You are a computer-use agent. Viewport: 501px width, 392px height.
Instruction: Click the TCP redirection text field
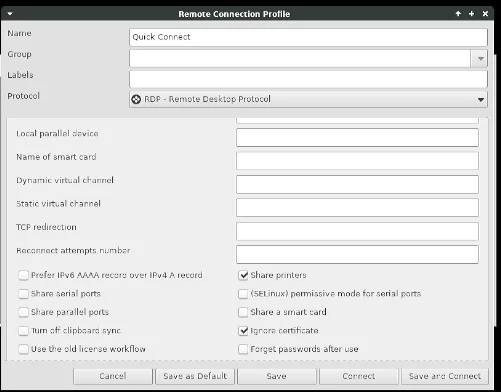coord(357,231)
